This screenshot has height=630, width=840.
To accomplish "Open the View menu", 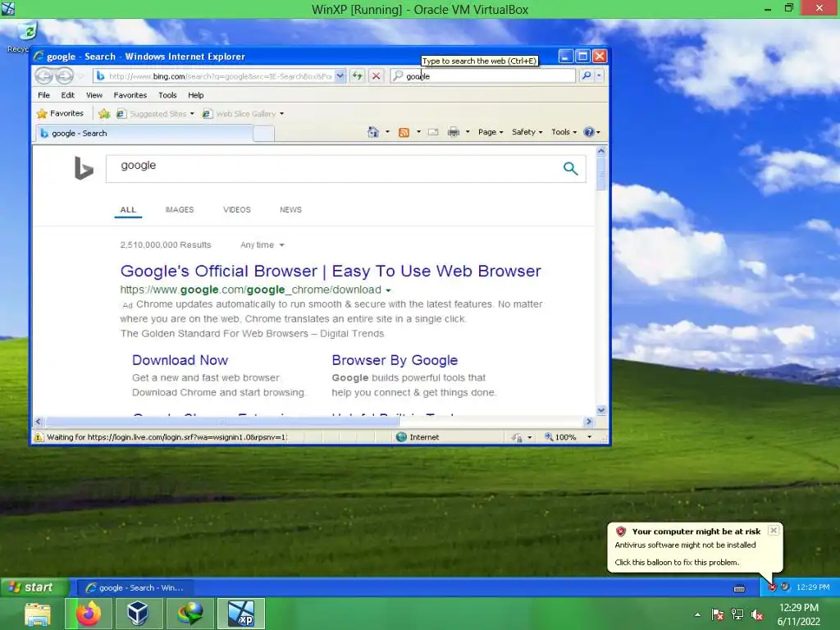I will point(94,95).
